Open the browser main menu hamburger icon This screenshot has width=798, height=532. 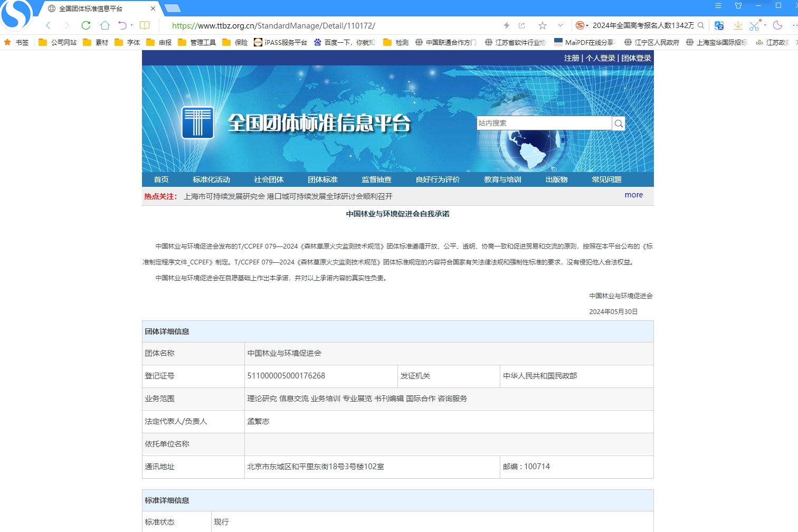(718, 6)
